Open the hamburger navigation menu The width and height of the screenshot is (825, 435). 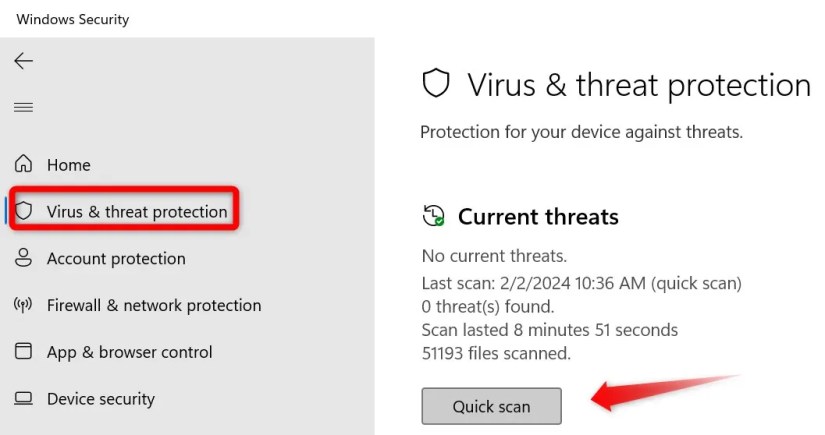pos(23,107)
